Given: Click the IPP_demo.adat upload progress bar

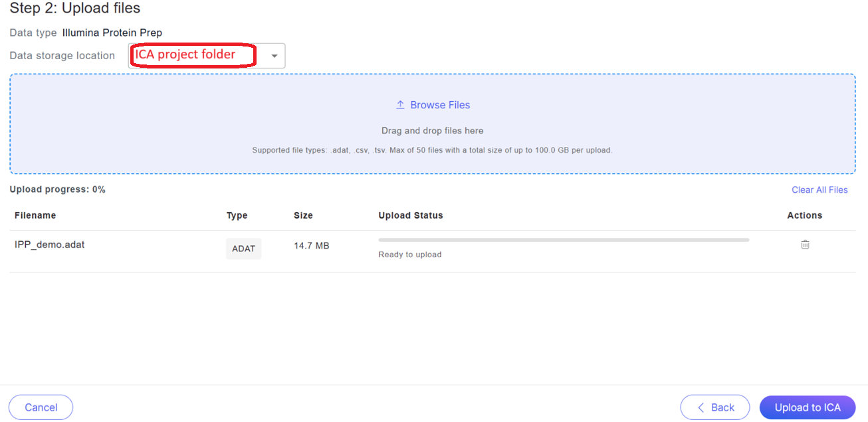Looking at the screenshot, I should [x=563, y=240].
